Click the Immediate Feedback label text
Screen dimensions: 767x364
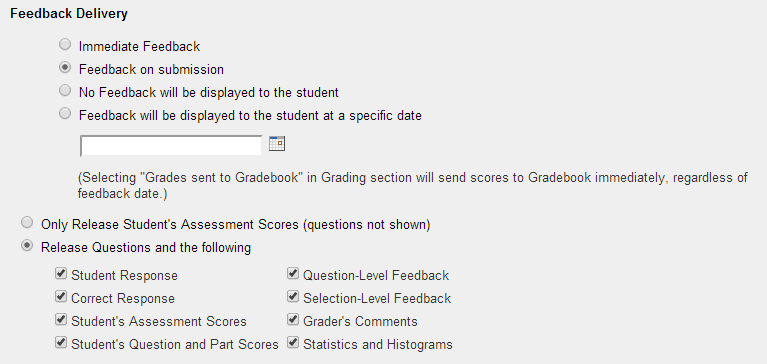[x=139, y=46]
